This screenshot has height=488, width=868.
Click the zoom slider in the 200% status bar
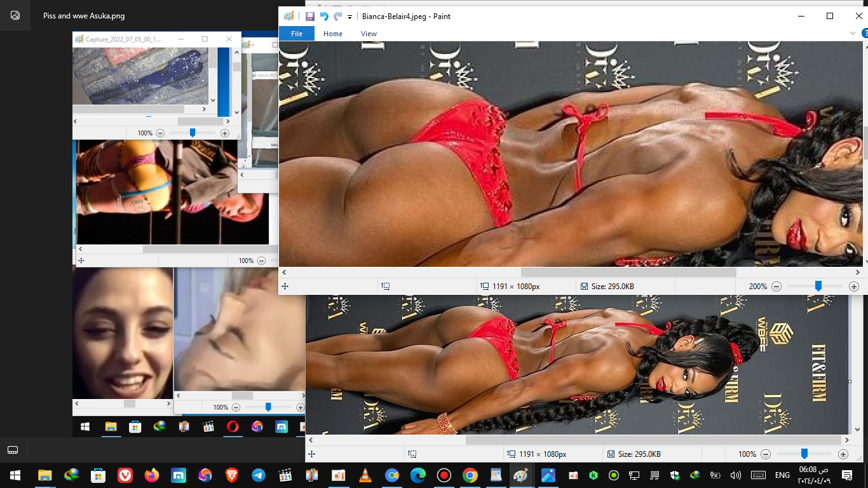[818, 287]
